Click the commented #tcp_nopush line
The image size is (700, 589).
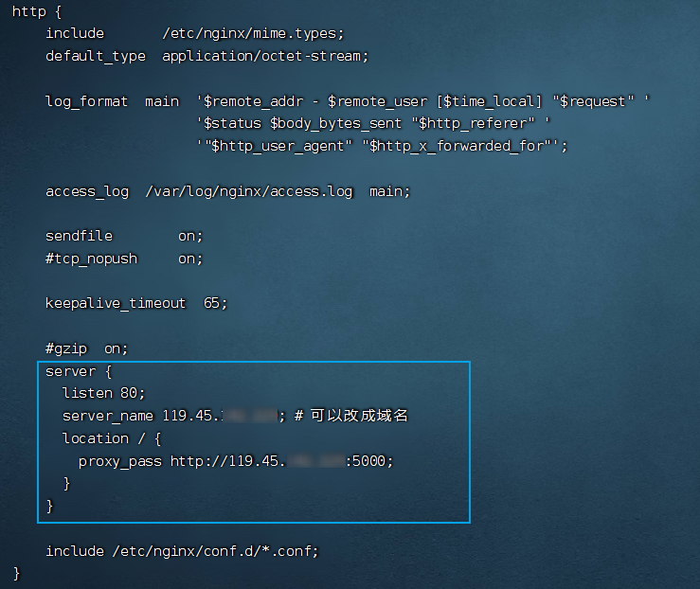tap(91, 259)
